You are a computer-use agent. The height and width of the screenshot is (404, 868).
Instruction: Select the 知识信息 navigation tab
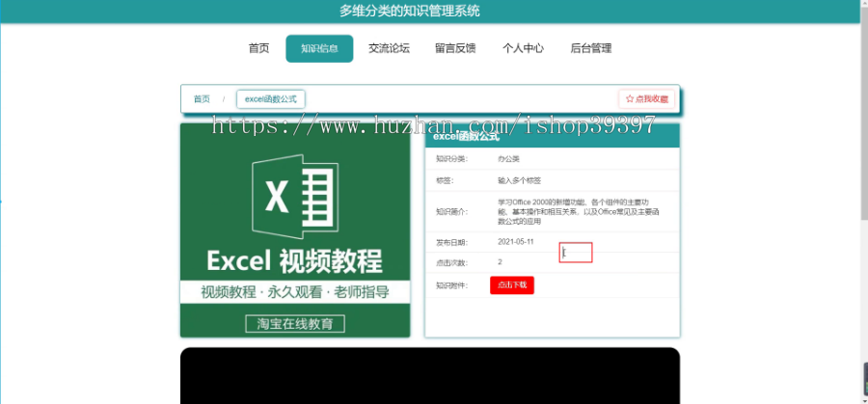319,49
